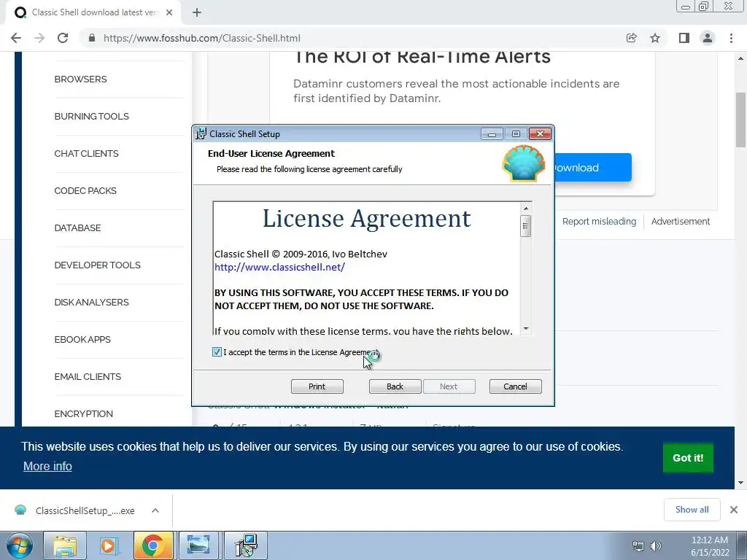Click the site lock icon
Image resolution: width=747 pixels, height=560 pixels.
point(92,38)
